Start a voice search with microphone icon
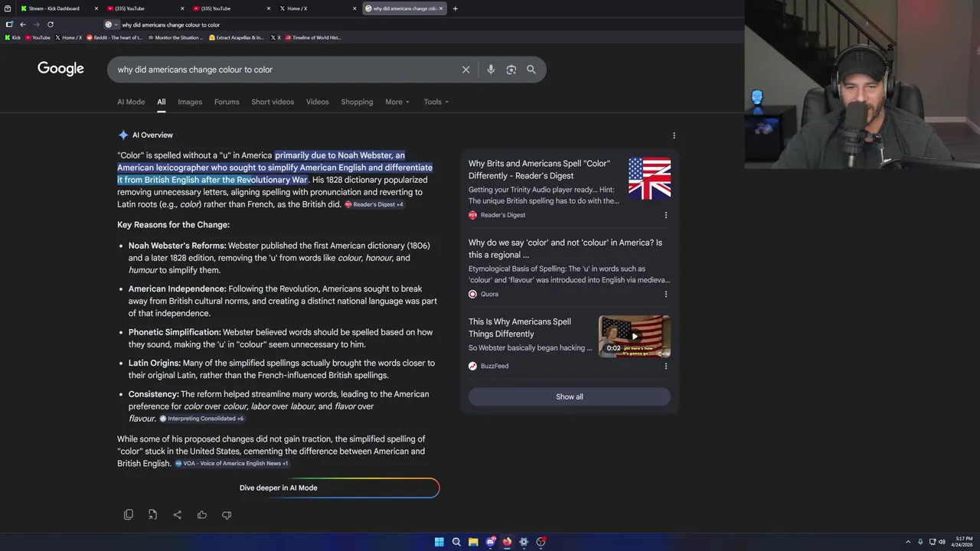This screenshot has height=551, width=980. click(491, 70)
